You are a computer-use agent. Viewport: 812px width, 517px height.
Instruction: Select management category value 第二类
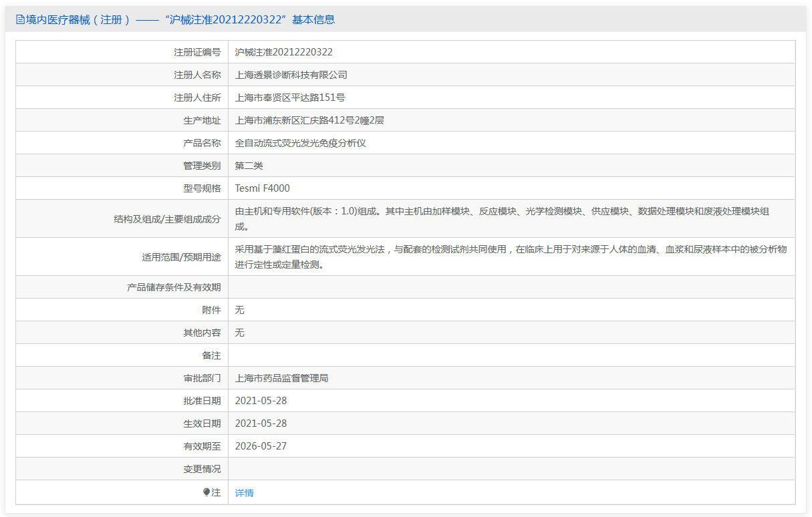tap(249, 166)
